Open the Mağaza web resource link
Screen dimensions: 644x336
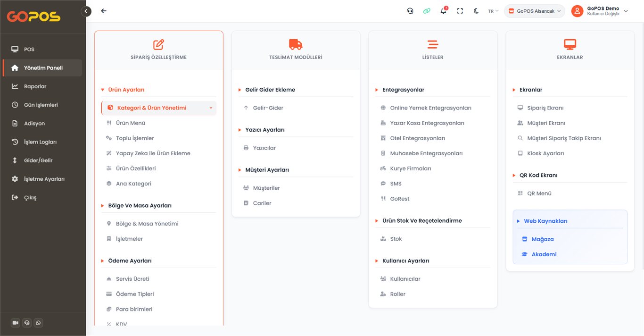(x=543, y=239)
